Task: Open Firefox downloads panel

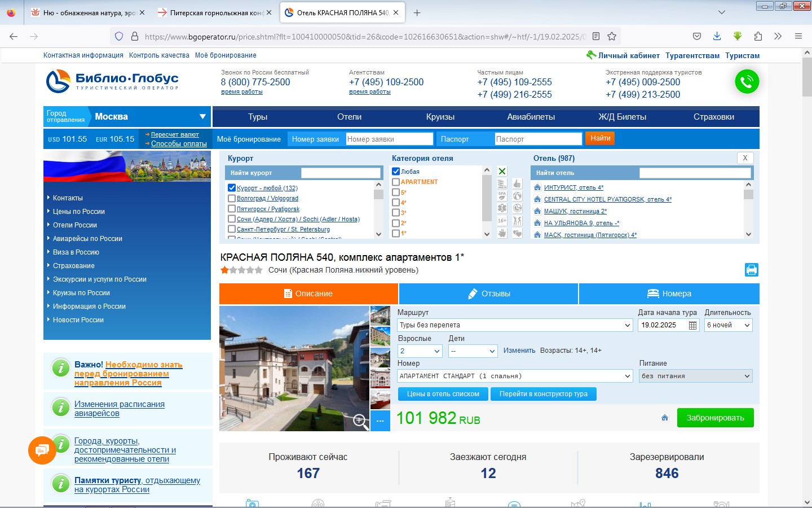Action: coord(717,36)
